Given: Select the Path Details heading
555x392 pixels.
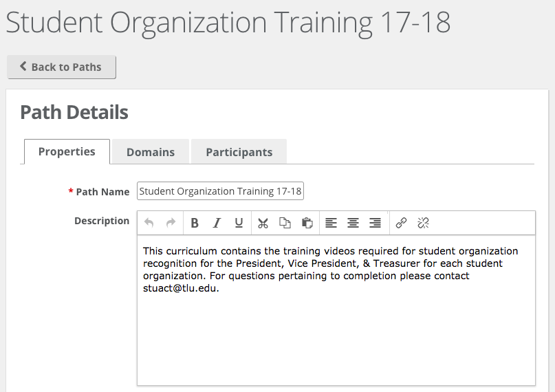Looking at the screenshot, I should (x=74, y=113).
